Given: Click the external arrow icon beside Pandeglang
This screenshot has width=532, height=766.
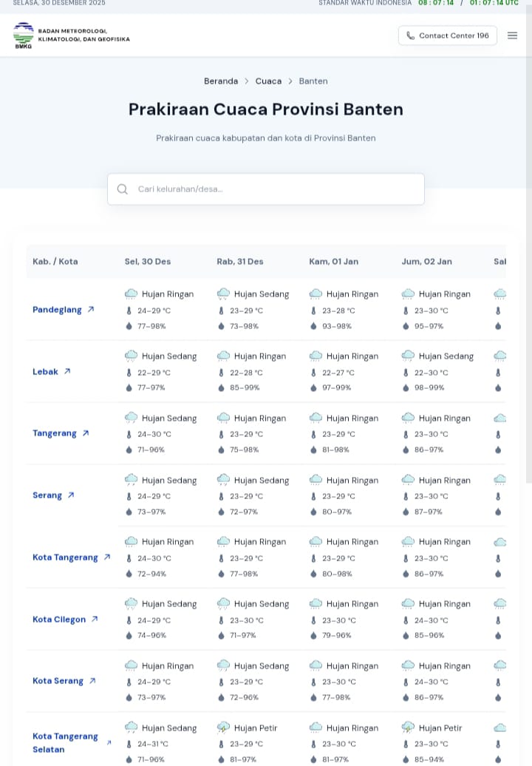Looking at the screenshot, I should coord(91,310).
